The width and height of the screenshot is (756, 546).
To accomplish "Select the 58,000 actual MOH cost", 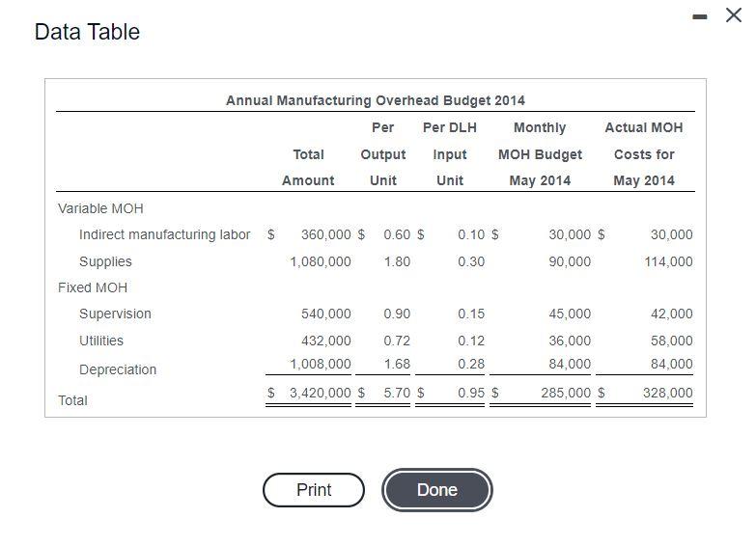I will click(672, 341).
